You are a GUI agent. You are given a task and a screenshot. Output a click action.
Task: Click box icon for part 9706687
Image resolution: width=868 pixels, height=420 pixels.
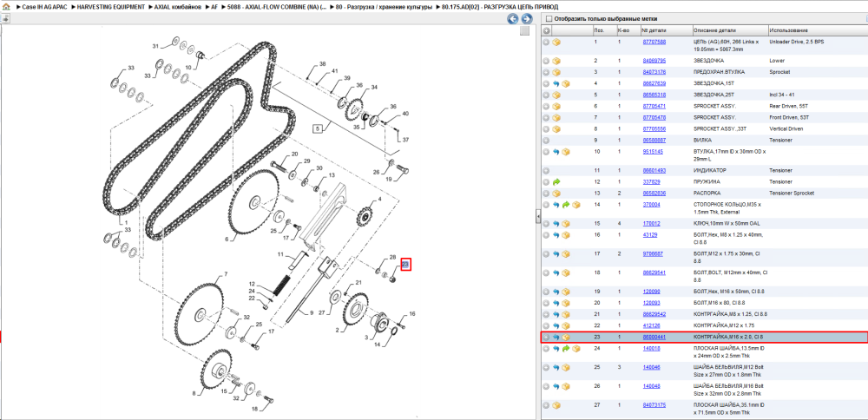(566, 254)
